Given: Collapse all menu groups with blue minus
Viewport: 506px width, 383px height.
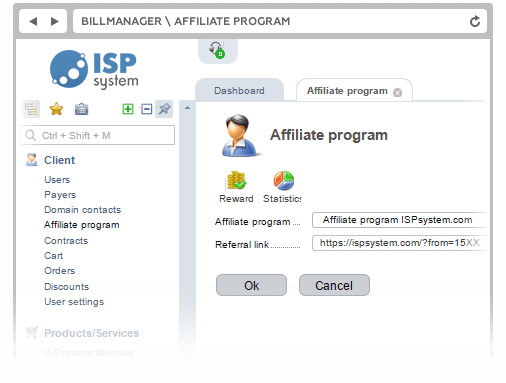Looking at the screenshot, I should 147,109.
